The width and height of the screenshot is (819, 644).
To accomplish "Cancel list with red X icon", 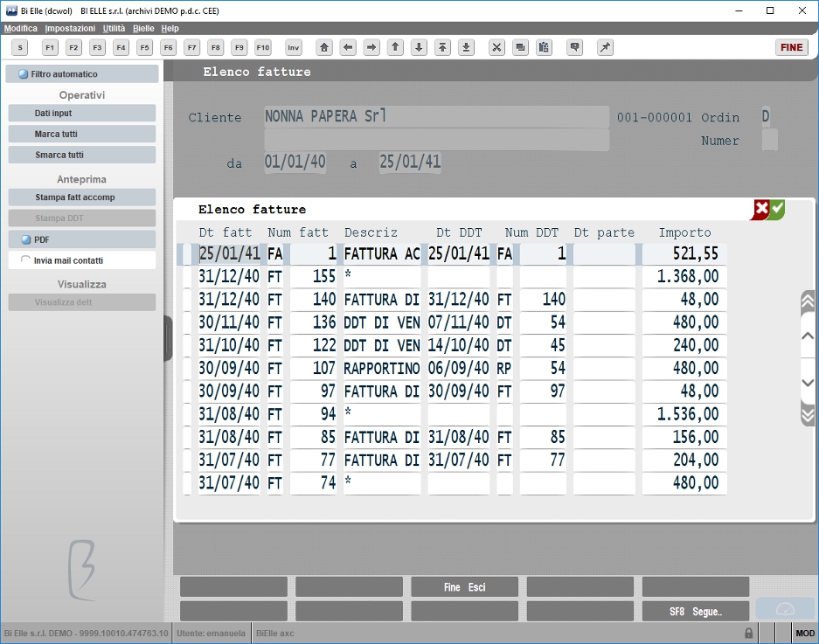I will [x=761, y=210].
